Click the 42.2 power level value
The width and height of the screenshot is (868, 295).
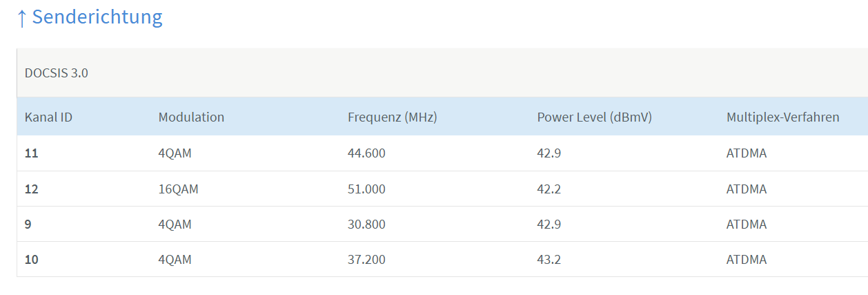coord(549,189)
